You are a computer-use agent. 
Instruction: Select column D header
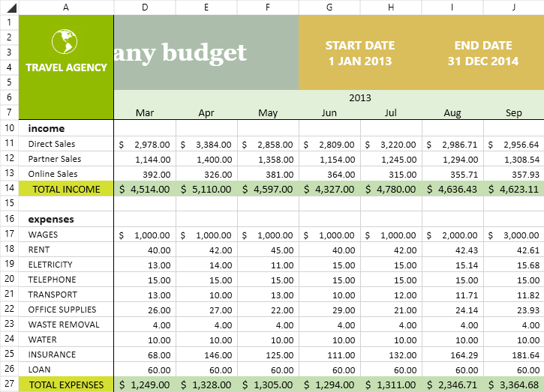tap(145, 7)
